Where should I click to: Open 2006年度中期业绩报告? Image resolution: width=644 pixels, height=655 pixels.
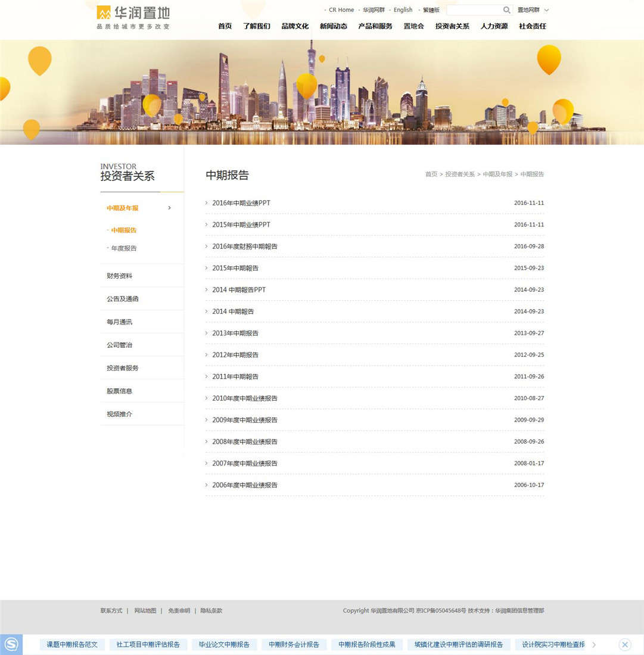point(245,485)
